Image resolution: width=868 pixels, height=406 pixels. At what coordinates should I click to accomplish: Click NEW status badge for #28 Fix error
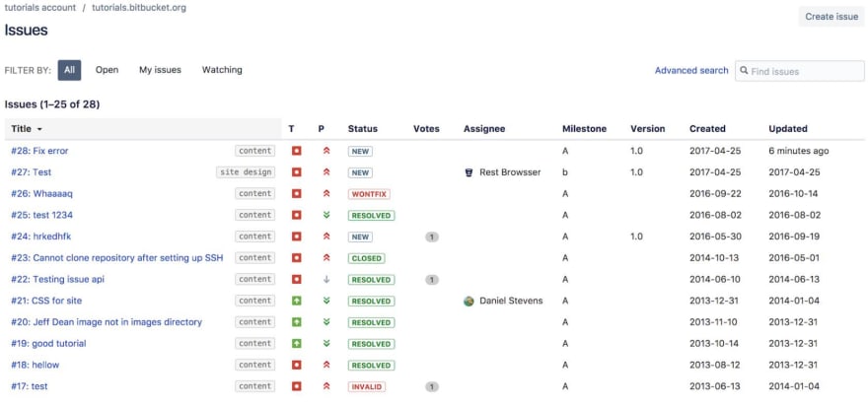360,152
